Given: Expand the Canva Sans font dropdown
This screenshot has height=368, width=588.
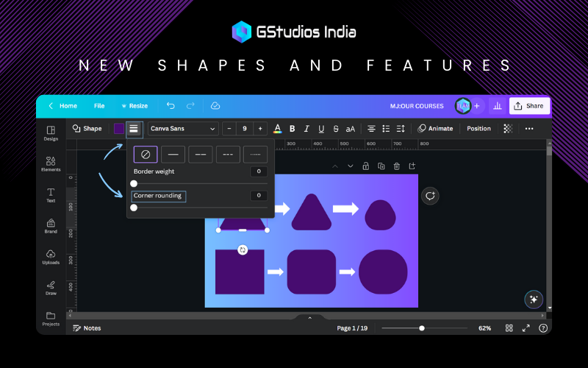Looking at the screenshot, I should (183, 128).
